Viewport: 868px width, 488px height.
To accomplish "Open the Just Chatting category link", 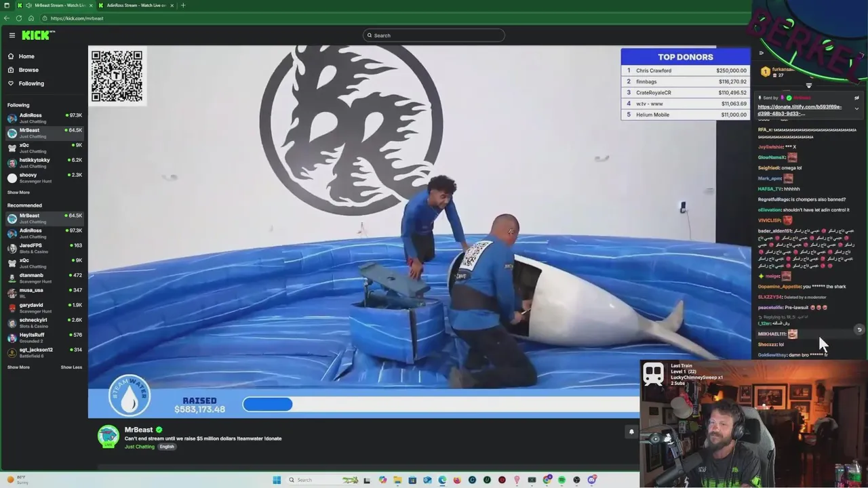I will pyautogui.click(x=140, y=447).
